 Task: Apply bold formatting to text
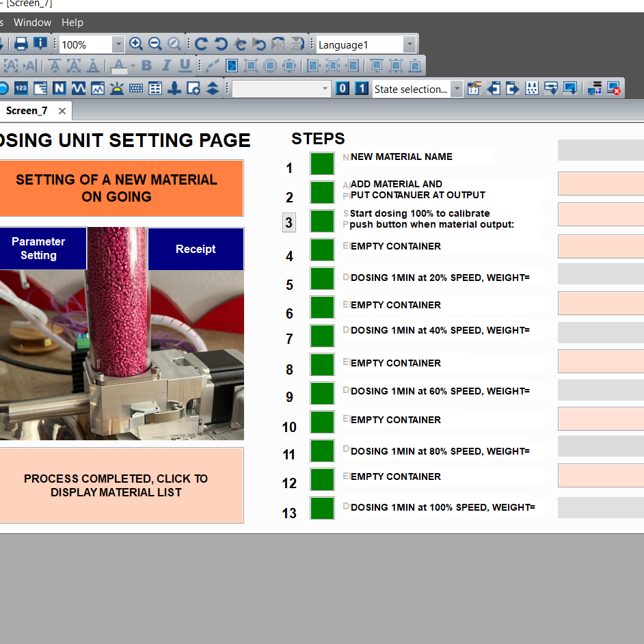tap(146, 65)
